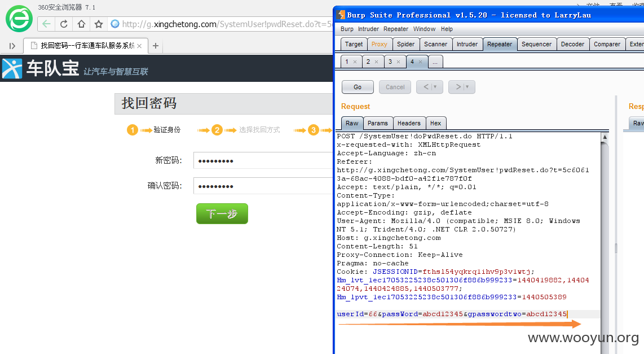Screen dimensions: 644x354
Task: Click the Host: g.xingchetong.com header line
Action: tap(389, 238)
